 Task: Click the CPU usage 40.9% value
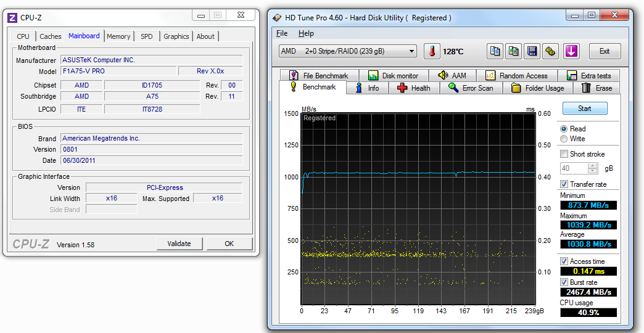pyautogui.click(x=588, y=313)
